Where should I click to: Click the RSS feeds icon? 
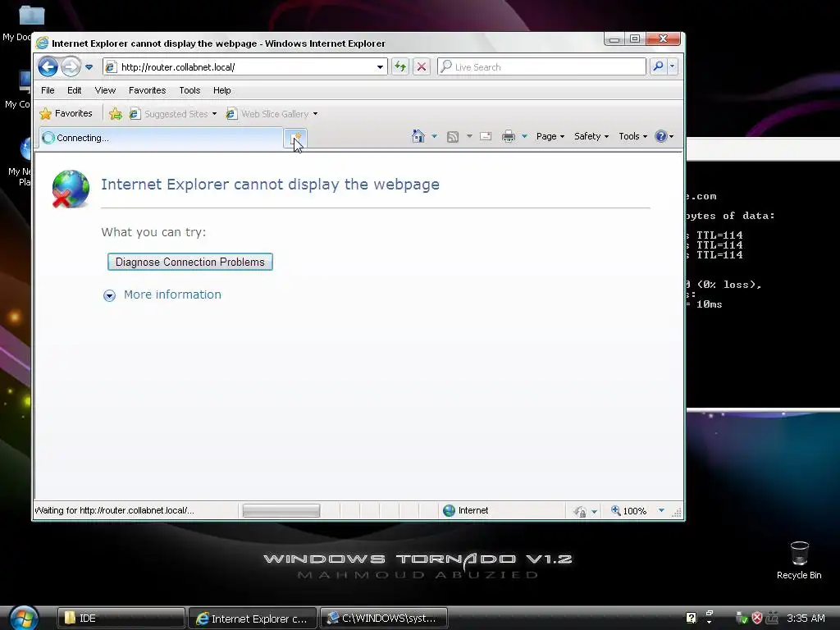pos(453,137)
